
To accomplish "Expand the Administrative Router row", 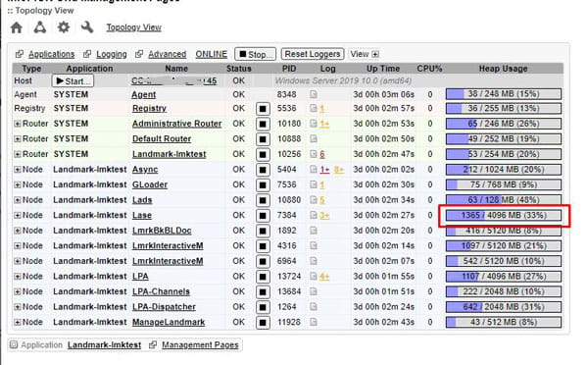I will point(18,124).
